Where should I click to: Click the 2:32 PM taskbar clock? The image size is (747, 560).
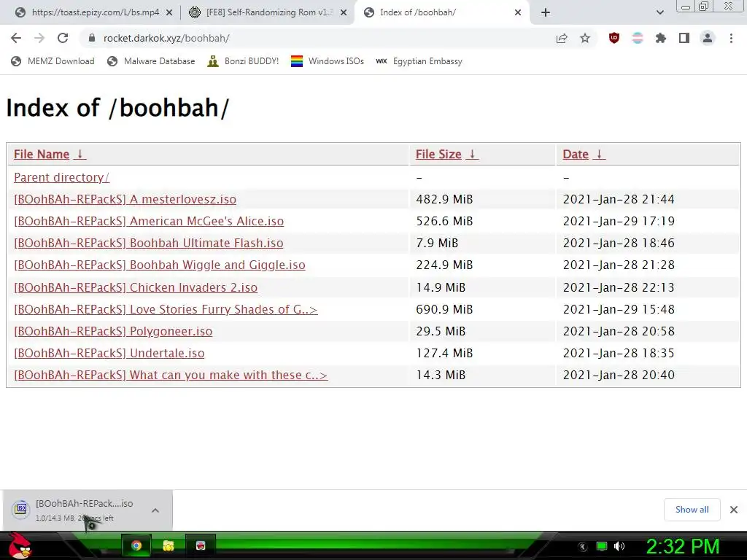(x=682, y=546)
